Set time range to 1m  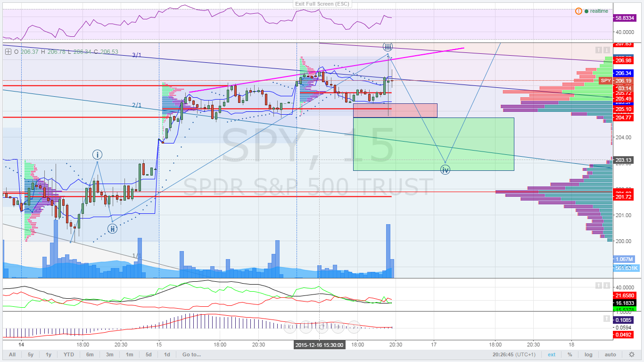click(129, 354)
